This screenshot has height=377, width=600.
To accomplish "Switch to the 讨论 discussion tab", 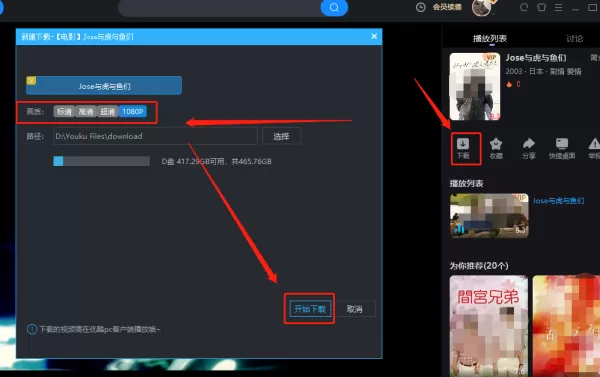I will tap(574, 38).
